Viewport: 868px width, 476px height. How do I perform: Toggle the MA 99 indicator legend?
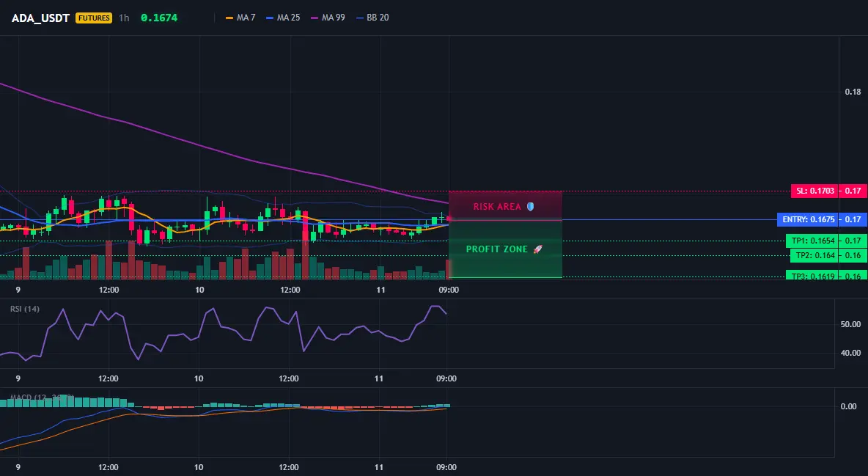328,18
